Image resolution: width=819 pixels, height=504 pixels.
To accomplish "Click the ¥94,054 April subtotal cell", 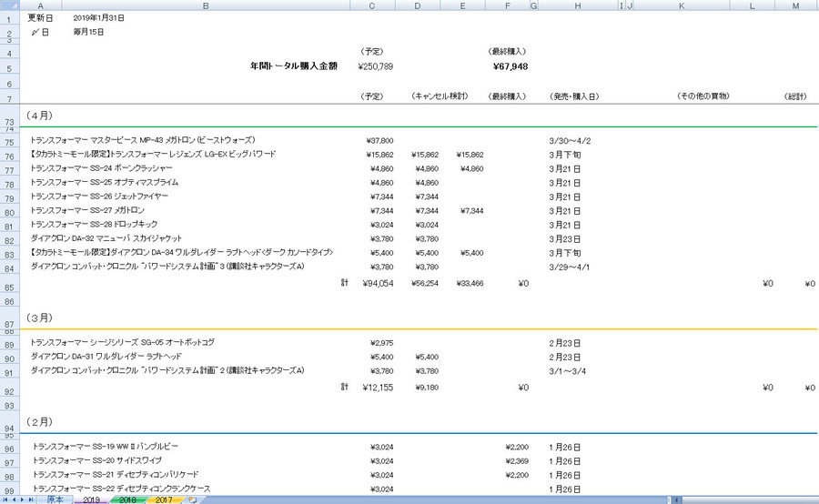I will click(x=378, y=283).
